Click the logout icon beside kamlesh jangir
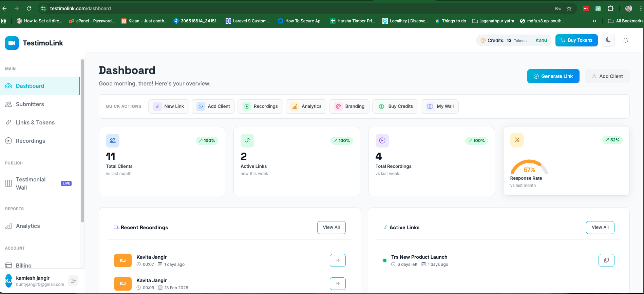This screenshot has height=294, width=644. [x=73, y=281]
